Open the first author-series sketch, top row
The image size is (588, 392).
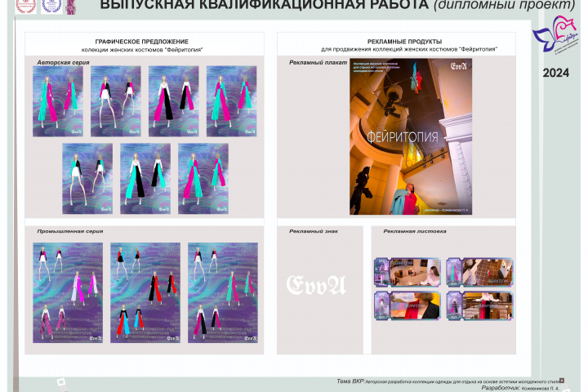point(58,101)
